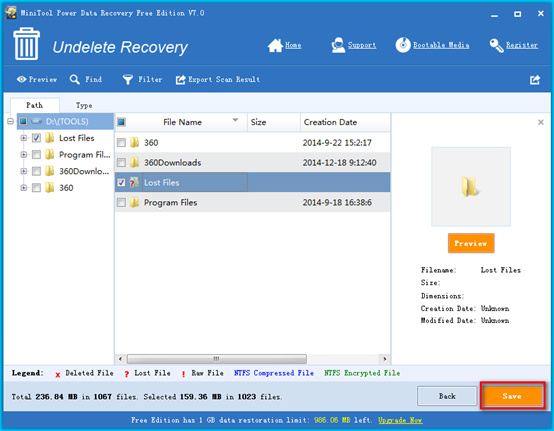Click the Upgrade Now link
The width and height of the screenshot is (554, 431).
tap(400, 420)
